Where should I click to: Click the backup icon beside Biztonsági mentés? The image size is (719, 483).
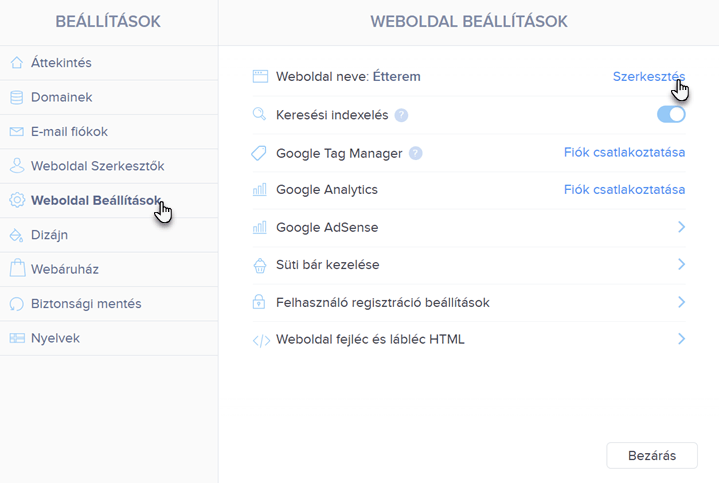coord(17,304)
